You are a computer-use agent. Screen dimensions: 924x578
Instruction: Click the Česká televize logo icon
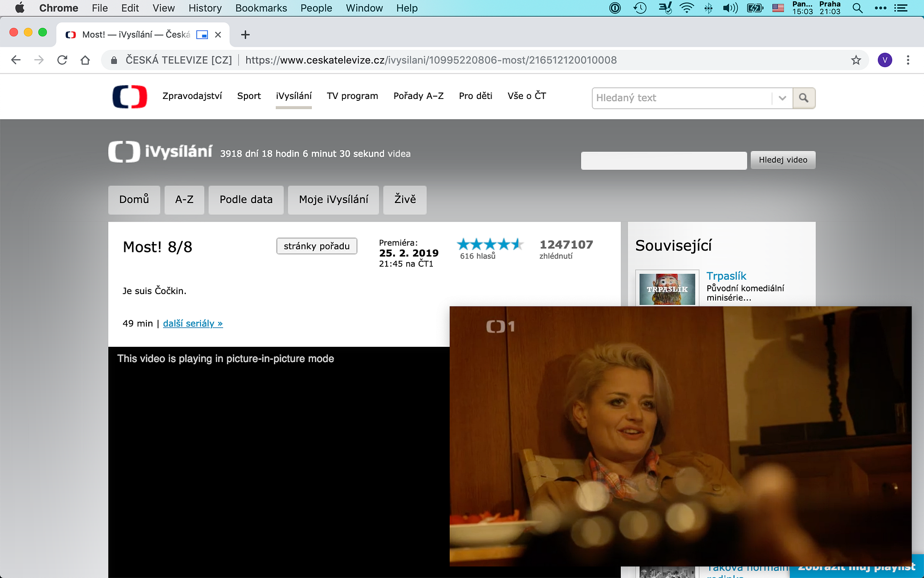point(130,97)
